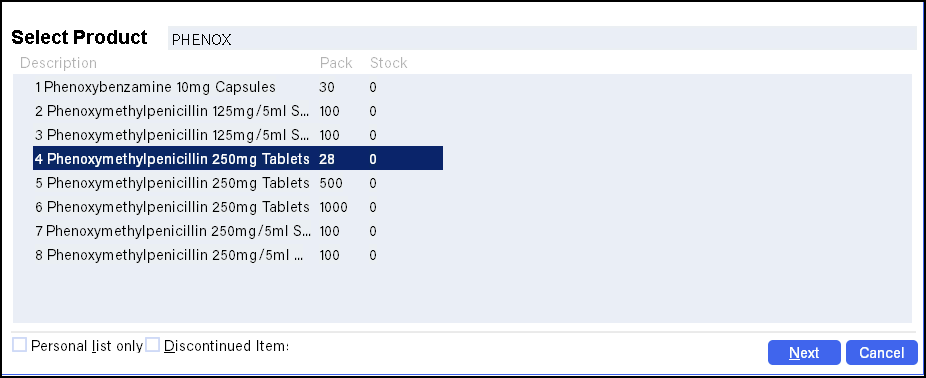
Task: Click the Next button
Action: tap(804, 353)
